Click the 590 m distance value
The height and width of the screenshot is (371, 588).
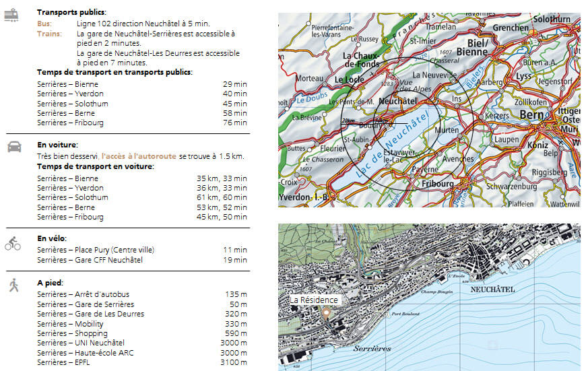(x=236, y=333)
